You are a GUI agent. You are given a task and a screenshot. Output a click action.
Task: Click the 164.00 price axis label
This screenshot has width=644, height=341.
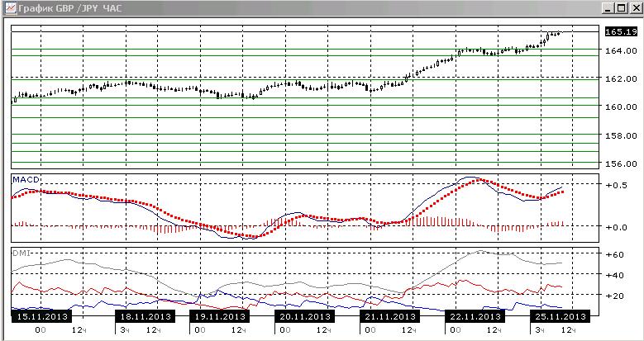coord(621,50)
